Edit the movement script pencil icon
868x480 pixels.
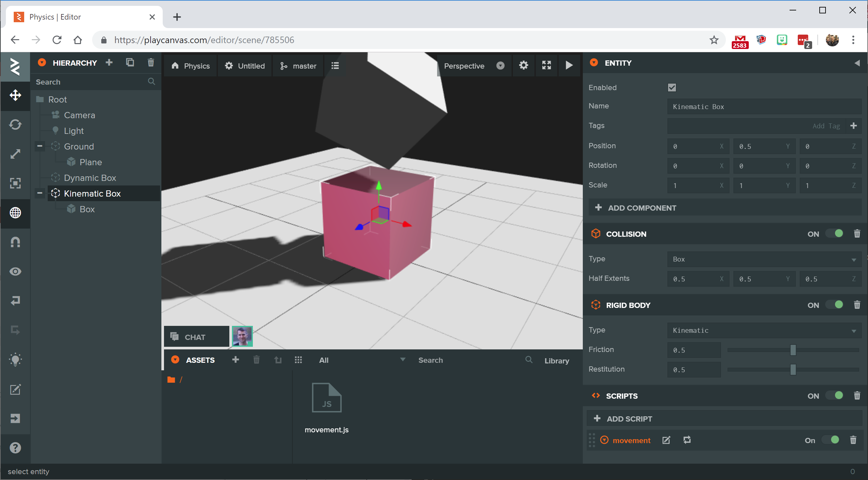[666, 440]
